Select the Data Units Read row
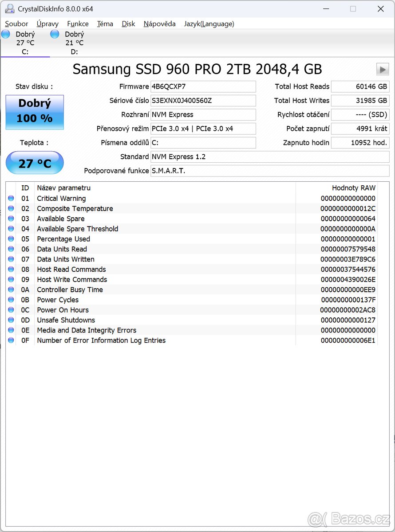395x532 pixels. [x=192, y=249]
